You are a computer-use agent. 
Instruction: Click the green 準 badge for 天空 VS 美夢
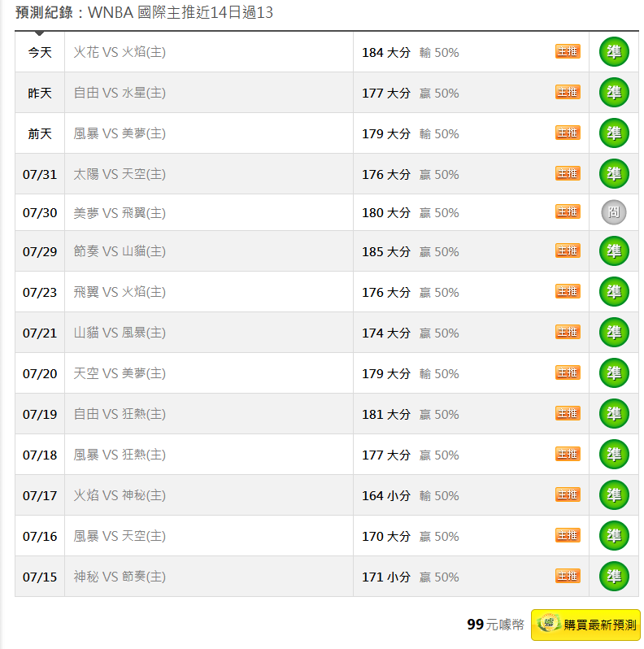[x=614, y=373]
